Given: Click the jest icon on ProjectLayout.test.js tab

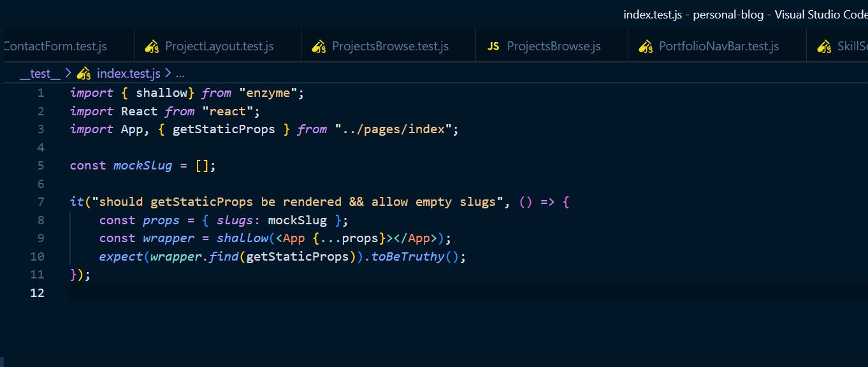Looking at the screenshot, I should (151, 47).
